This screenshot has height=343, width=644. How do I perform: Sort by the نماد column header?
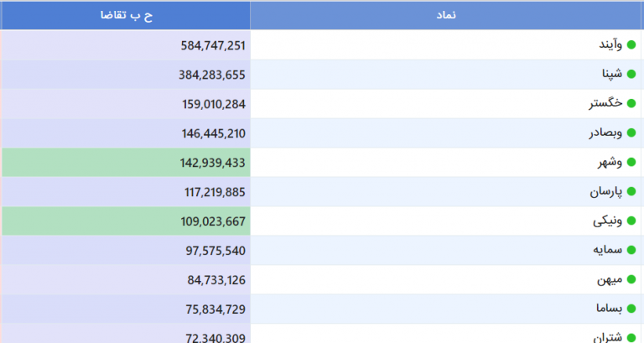point(445,15)
